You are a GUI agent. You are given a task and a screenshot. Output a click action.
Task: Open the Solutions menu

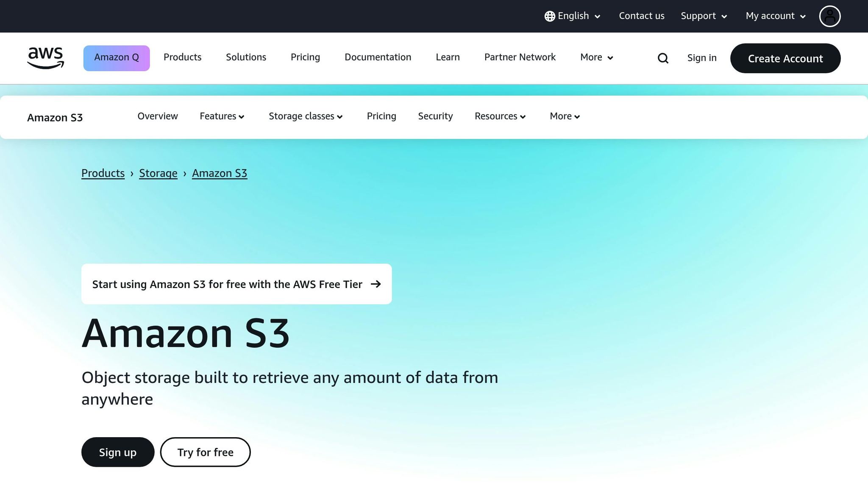246,57
